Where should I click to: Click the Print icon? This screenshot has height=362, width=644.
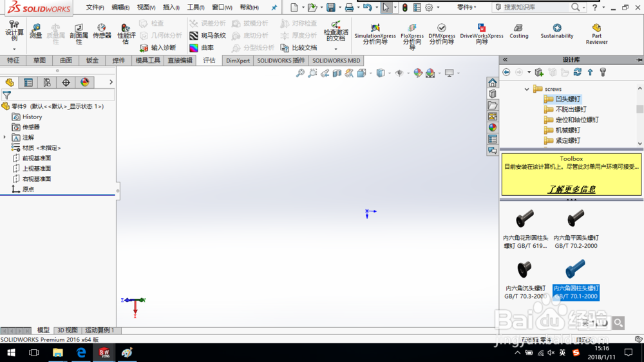point(349,7)
